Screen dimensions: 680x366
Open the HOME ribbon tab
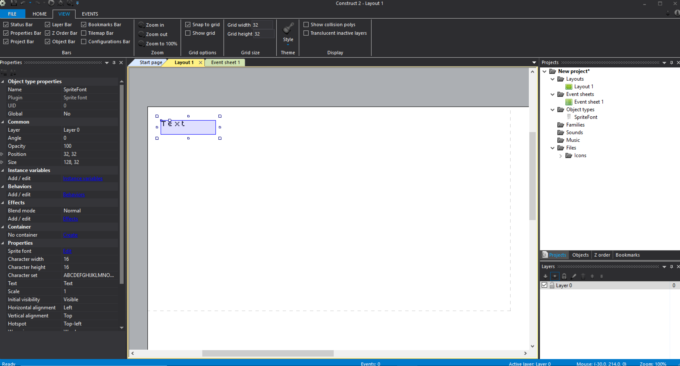(39, 14)
